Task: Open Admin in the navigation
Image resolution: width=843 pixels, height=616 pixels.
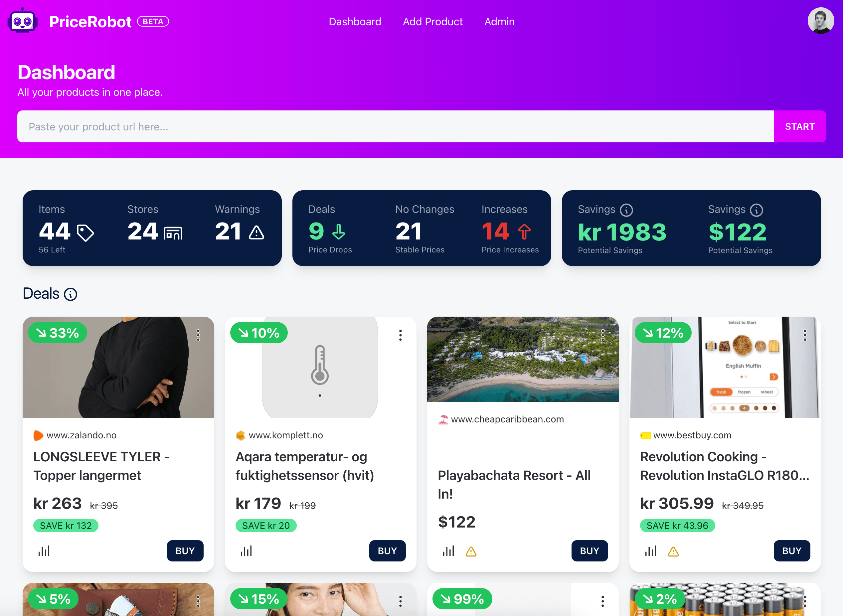Action: (x=499, y=22)
